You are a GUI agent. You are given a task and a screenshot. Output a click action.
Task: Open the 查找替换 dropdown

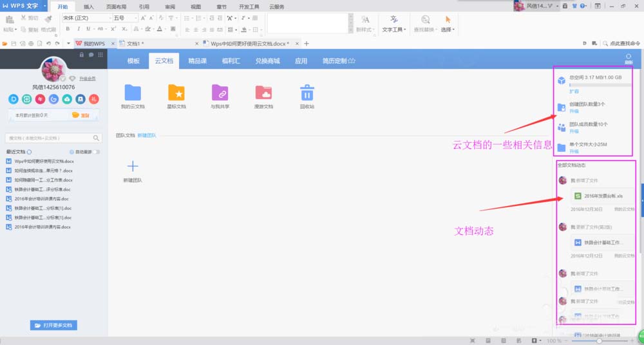[425, 30]
